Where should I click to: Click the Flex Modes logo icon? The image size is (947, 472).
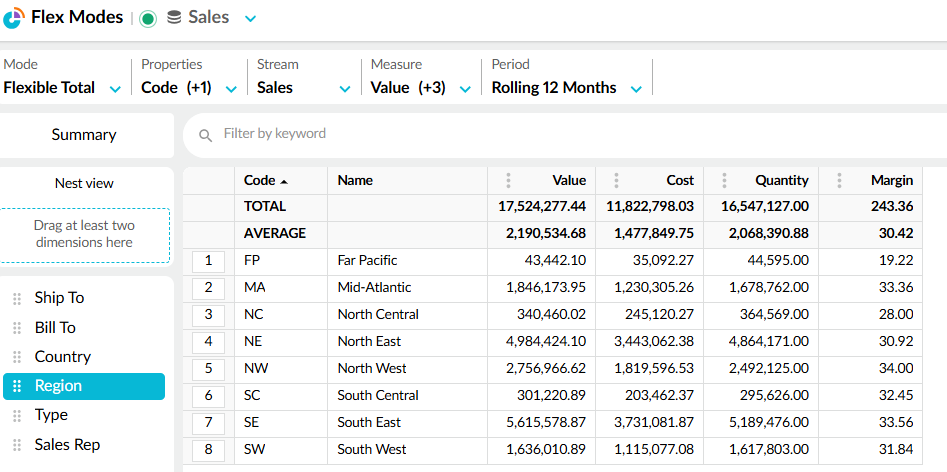click(14, 18)
